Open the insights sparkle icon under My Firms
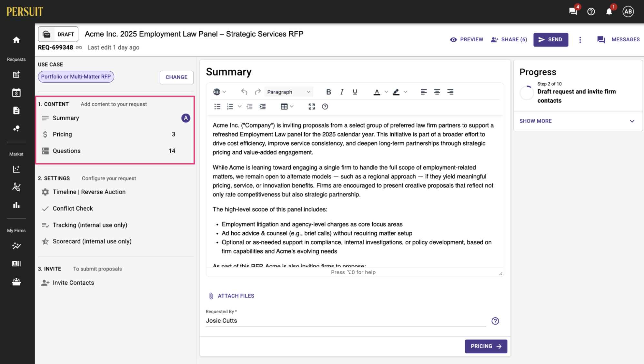Viewport: 644px width, 364px height. point(16,246)
